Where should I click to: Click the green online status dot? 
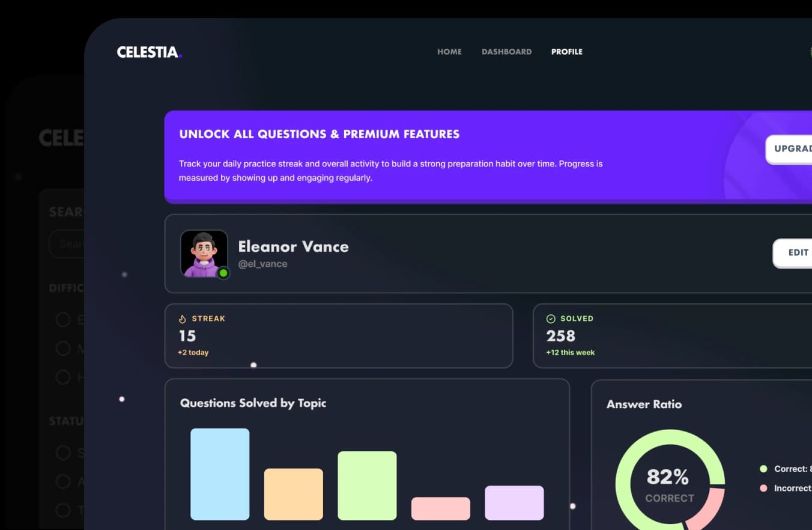click(x=223, y=273)
